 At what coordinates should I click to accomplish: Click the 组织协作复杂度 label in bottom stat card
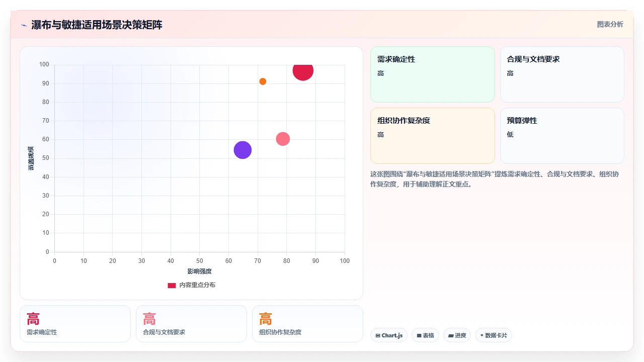point(280,332)
